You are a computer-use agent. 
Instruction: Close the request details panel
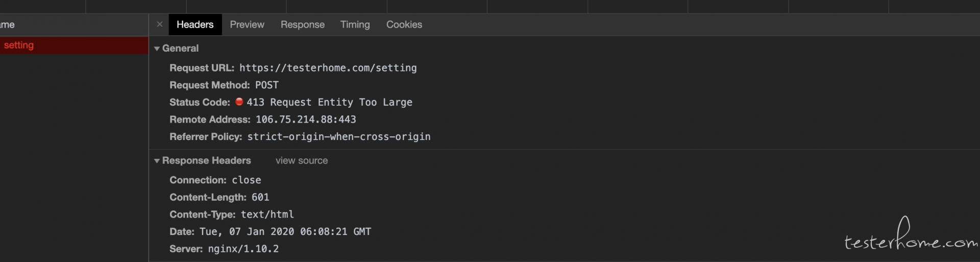[x=160, y=24]
